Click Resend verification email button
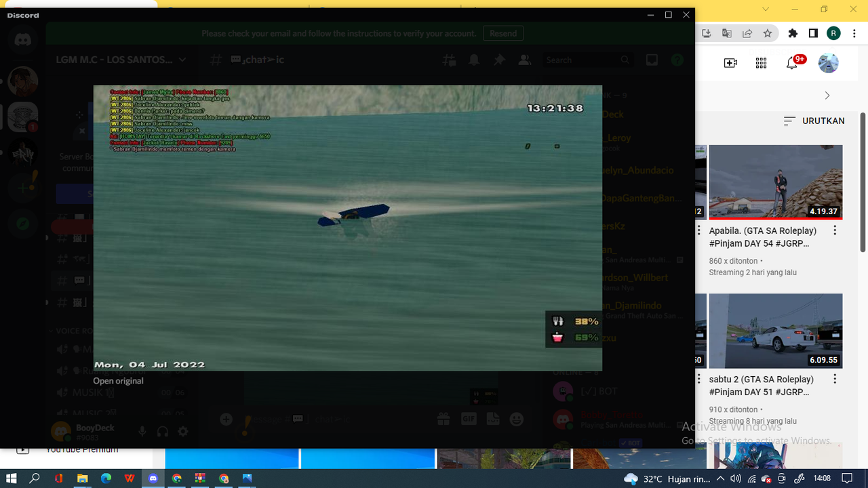The image size is (868, 488). (x=503, y=33)
